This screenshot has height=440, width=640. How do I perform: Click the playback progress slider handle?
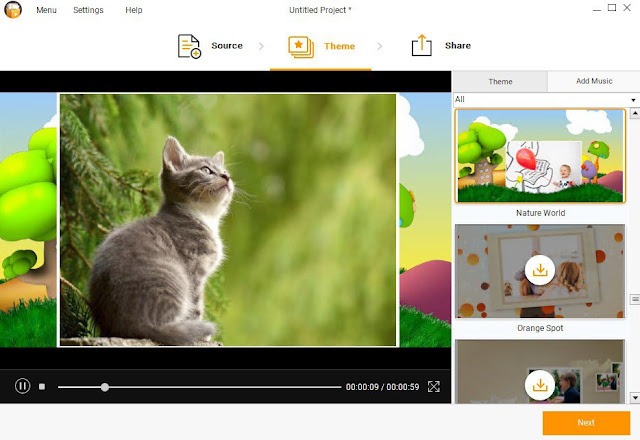point(105,387)
